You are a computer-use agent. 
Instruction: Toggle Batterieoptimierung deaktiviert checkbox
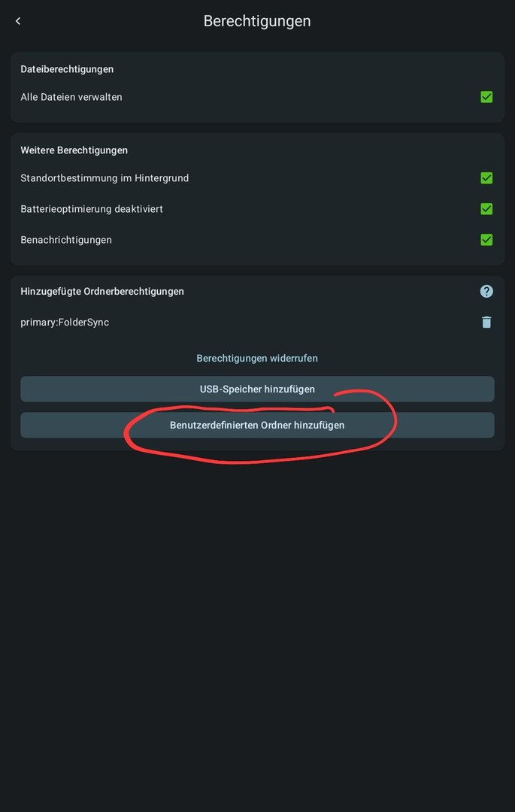point(486,209)
